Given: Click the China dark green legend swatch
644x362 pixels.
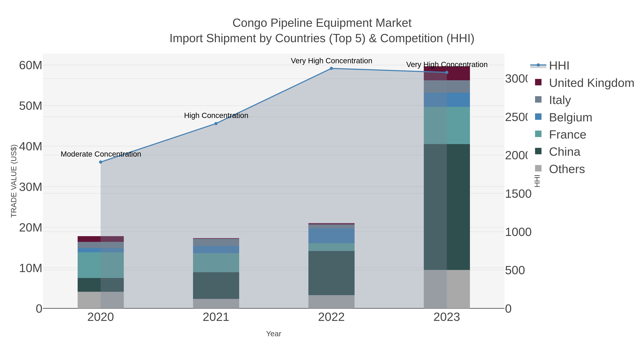Looking at the screenshot, I should click(538, 151).
